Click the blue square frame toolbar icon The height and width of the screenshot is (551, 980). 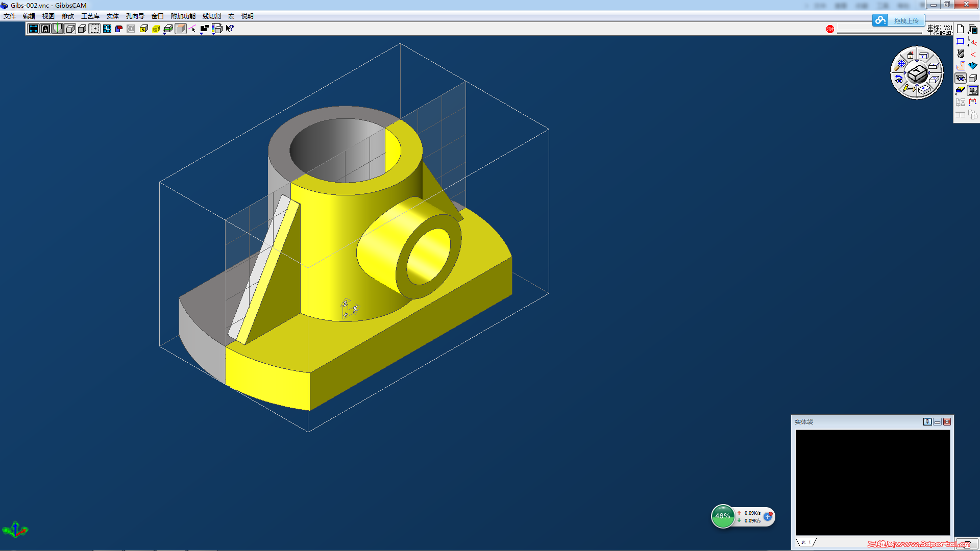point(33,29)
